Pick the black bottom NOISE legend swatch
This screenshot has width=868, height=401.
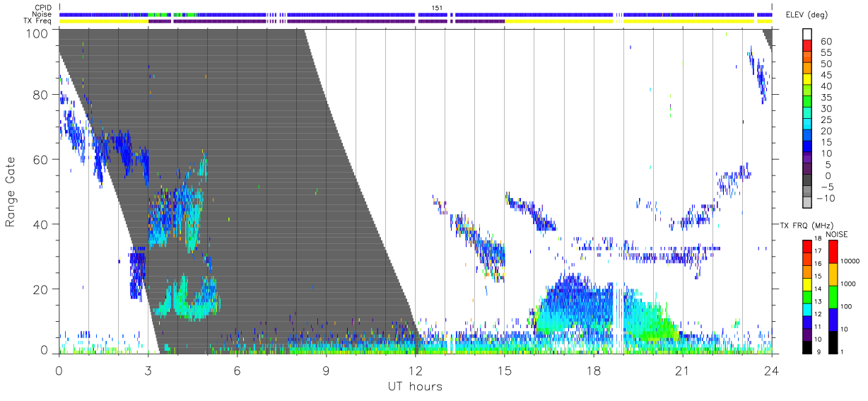click(x=833, y=342)
